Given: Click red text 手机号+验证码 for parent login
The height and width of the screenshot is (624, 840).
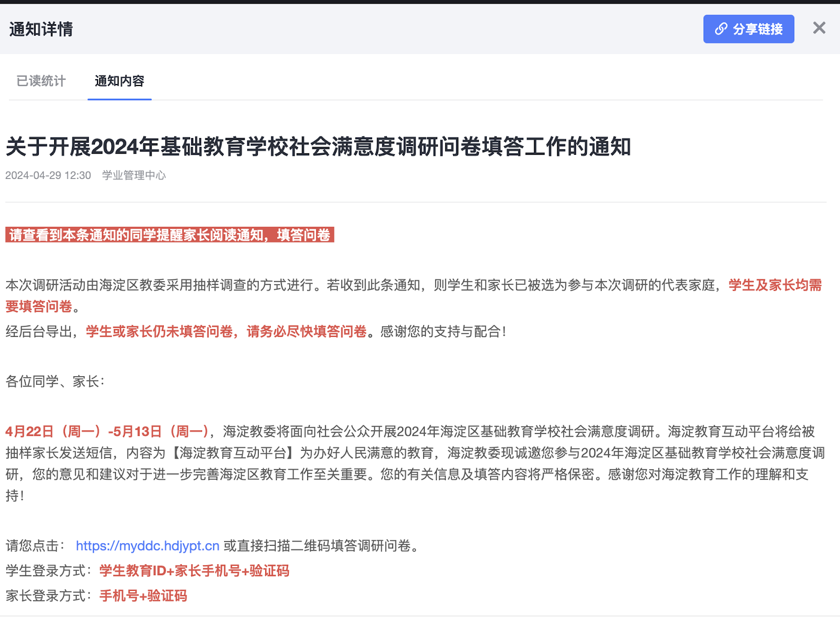Looking at the screenshot, I should click(143, 596).
